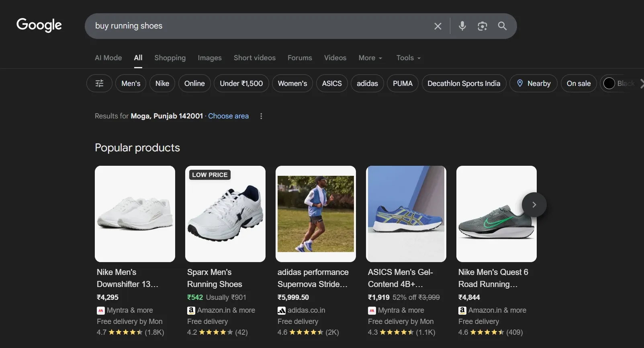Click the magnifying glass search button

(x=502, y=26)
